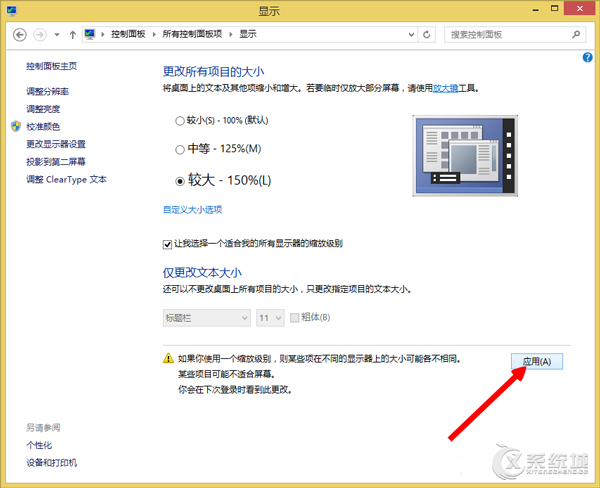
Task: Click the shield icon beside 校准颜色
Action: (x=16, y=126)
